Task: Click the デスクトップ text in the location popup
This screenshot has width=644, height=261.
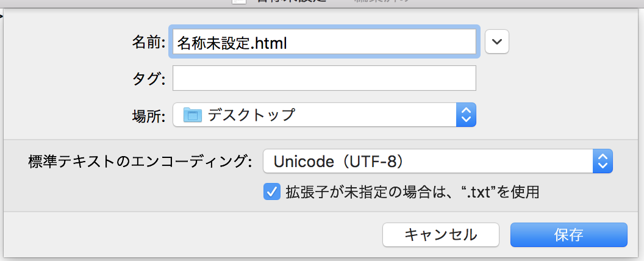Action: pos(251,114)
